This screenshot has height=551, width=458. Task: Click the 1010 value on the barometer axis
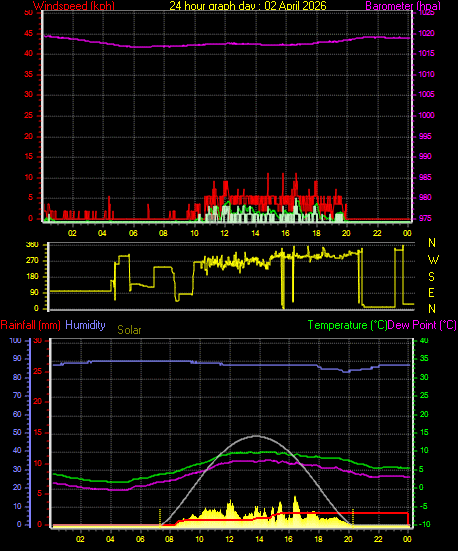(426, 74)
